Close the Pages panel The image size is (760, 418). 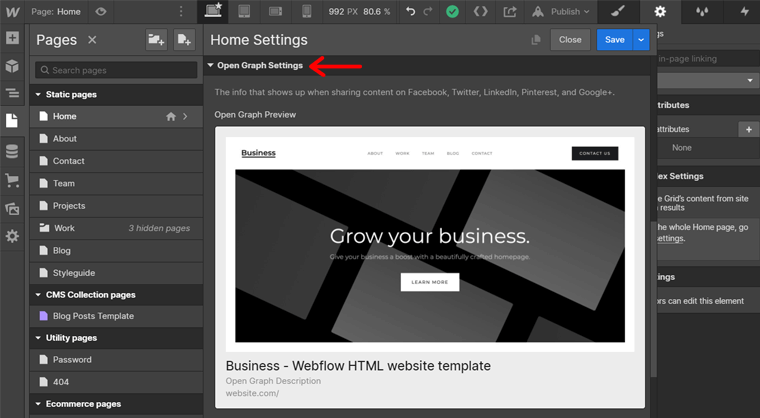click(x=92, y=40)
